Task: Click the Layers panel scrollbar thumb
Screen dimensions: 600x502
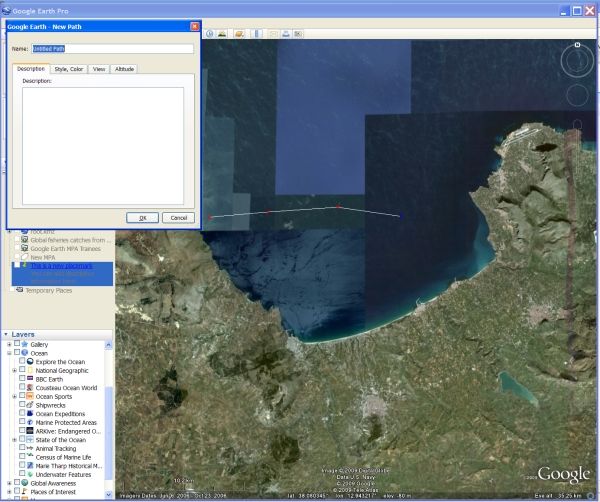Action: pyautogui.click(x=108, y=432)
